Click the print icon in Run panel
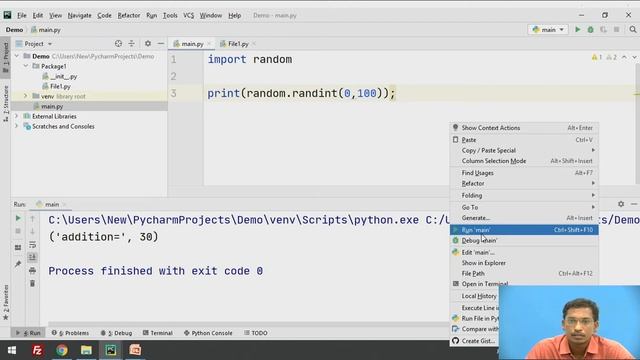The height and width of the screenshot is (360, 640). [33, 270]
